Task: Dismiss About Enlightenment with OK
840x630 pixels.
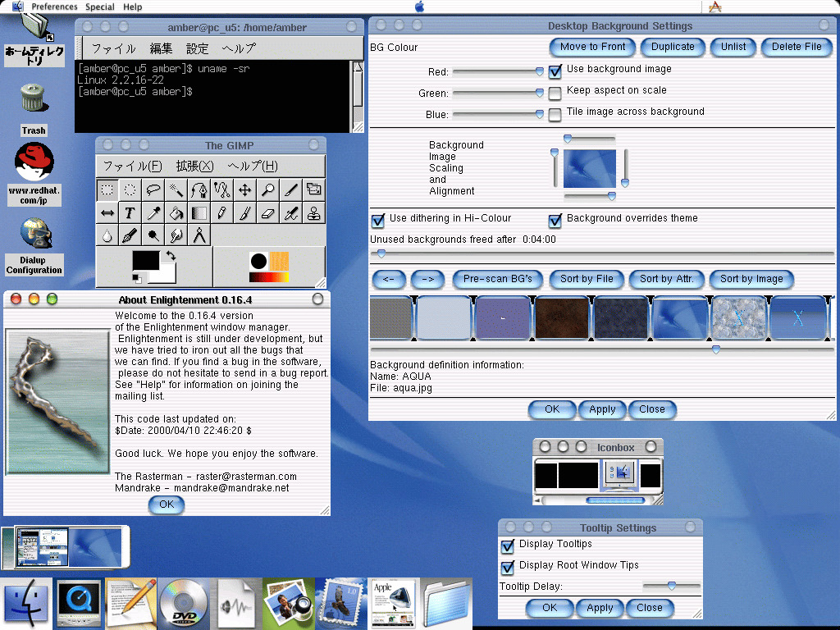Action: tap(167, 504)
